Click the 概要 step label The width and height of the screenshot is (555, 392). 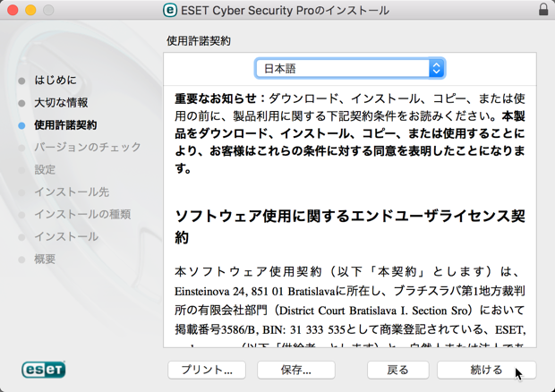[45, 259]
